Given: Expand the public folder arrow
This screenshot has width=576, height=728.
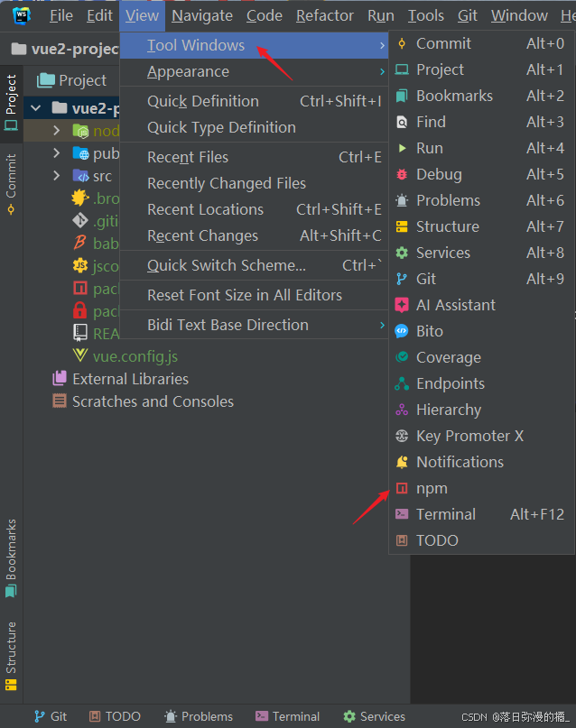Looking at the screenshot, I should pos(57,153).
